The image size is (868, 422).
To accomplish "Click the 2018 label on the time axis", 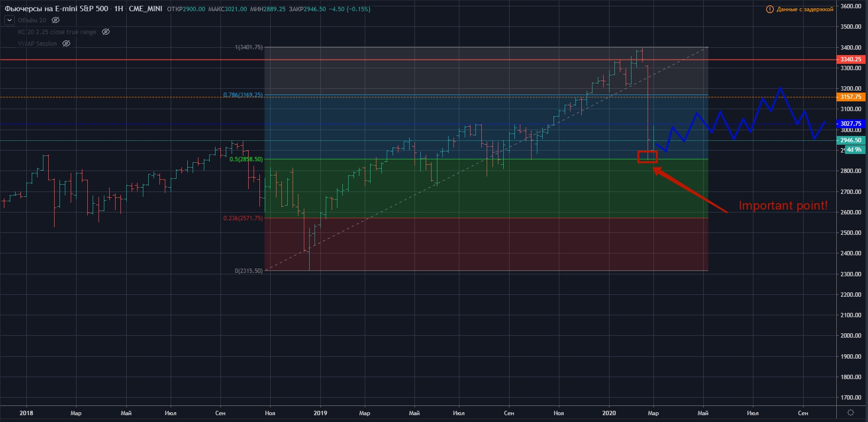I will (26, 413).
